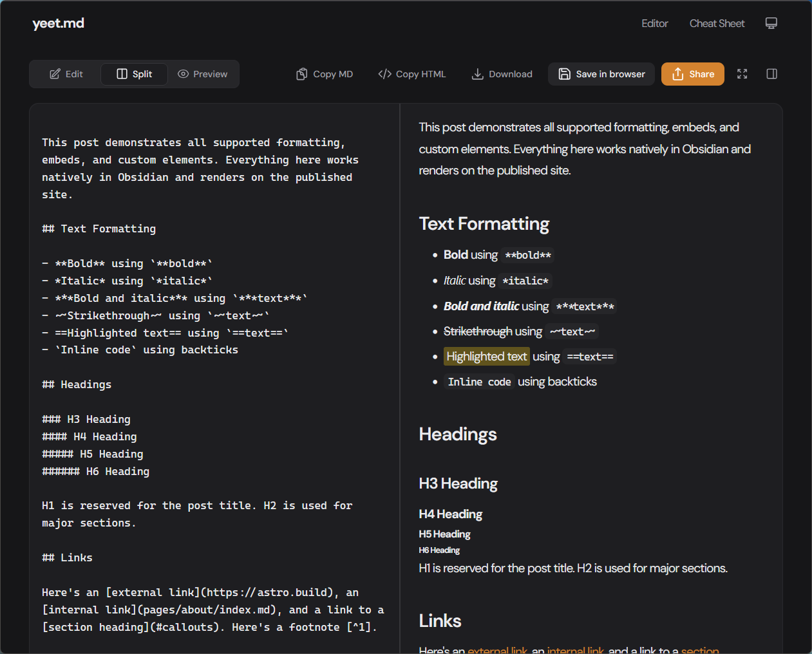The width and height of the screenshot is (812, 654).
Task: Open the Editor nav link
Action: pyautogui.click(x=654, y=23)
